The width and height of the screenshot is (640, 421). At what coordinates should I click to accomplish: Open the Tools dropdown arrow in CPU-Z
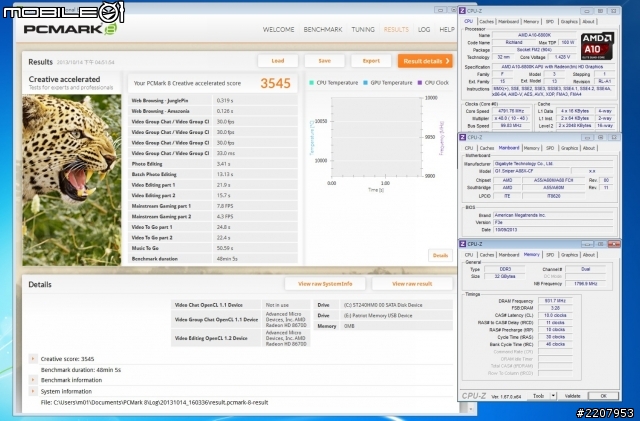pyautogui.click(x=553, y=396)
